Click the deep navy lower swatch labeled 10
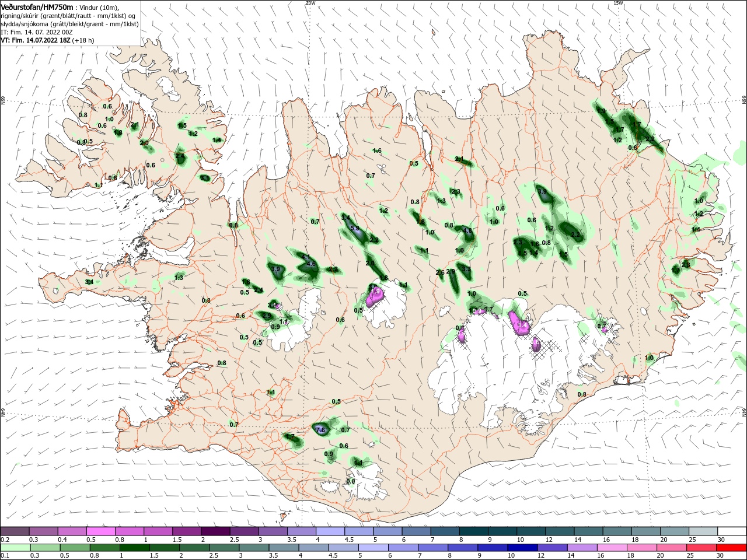Image resolution: width=747 pixels, height=560 pixels. pos(522,548)
